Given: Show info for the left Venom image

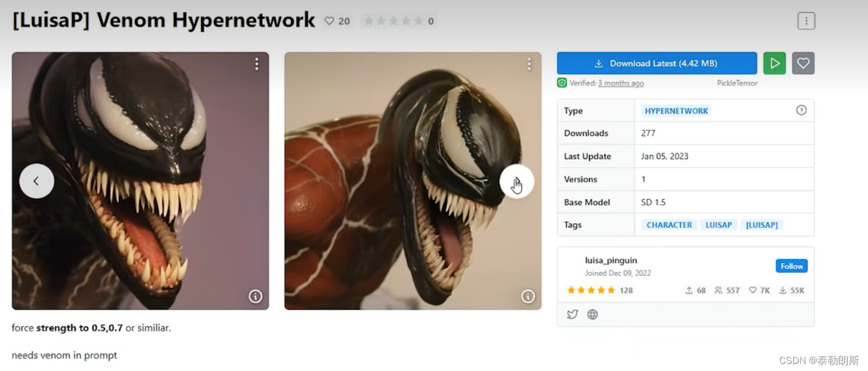Looking at the screenshot, I should (x=255, y=296).
